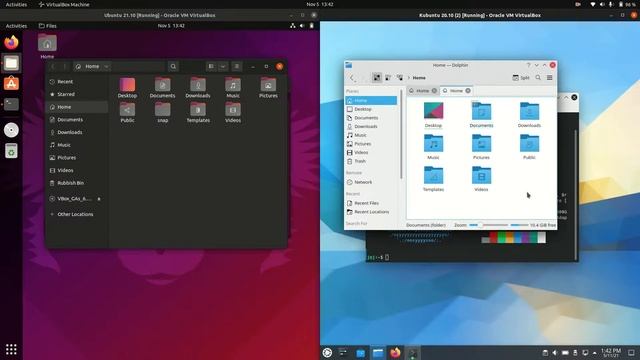Viewport: 640px width, 360px height.
Task: Open the clipboard icon in Kubuntu tray
Action: (x=545, y=353)
